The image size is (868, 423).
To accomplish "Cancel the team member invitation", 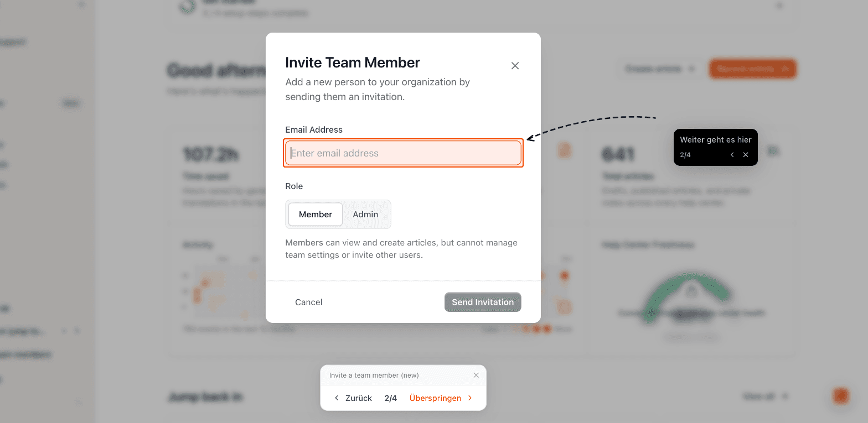I will coord(308,302).
